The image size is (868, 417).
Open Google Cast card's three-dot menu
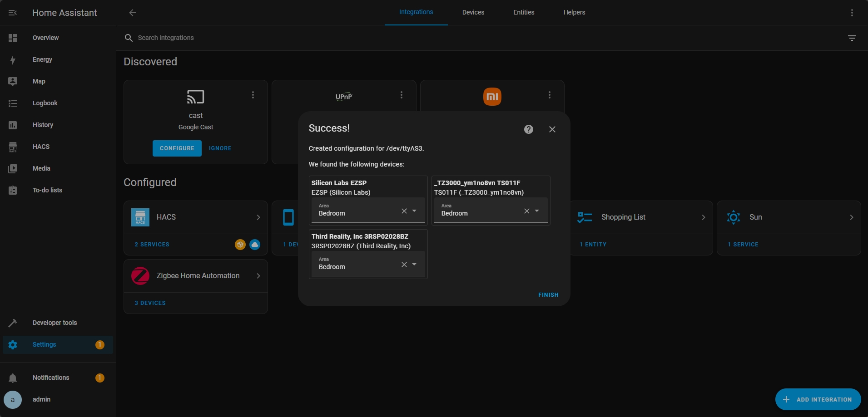pos(253,95)
